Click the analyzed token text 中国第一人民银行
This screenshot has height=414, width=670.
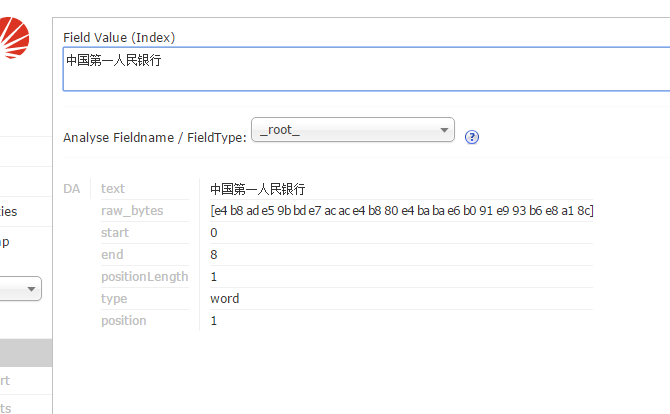click(258, 189)
